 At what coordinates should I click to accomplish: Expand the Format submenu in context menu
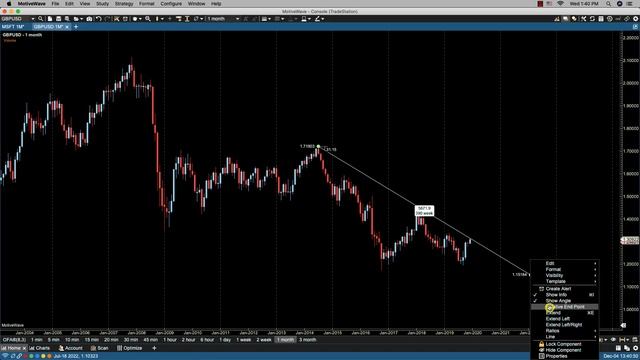click(x=564, y=269)
